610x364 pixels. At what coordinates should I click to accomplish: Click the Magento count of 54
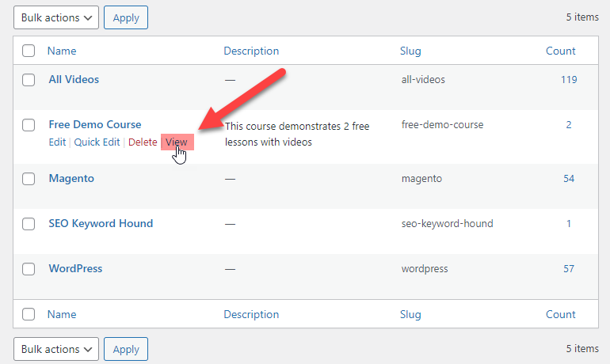point(569,179)
